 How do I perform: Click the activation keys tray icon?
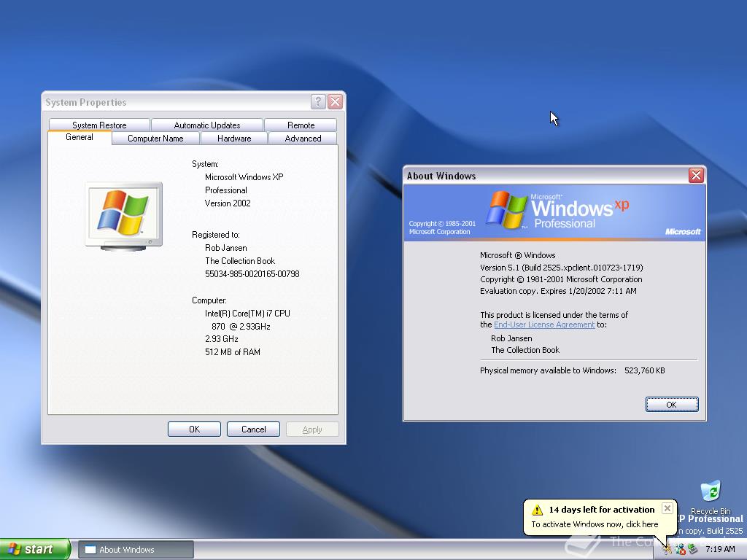(667, 549)
